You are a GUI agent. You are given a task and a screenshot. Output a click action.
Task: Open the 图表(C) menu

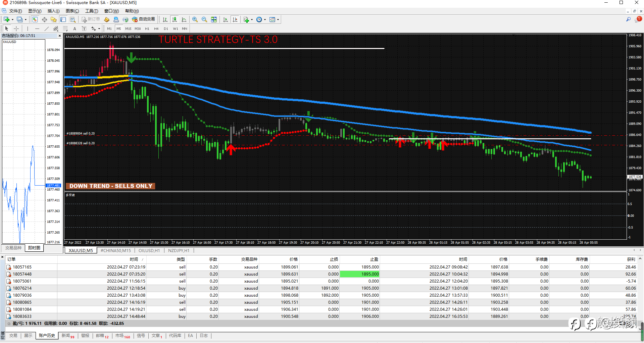72,11
